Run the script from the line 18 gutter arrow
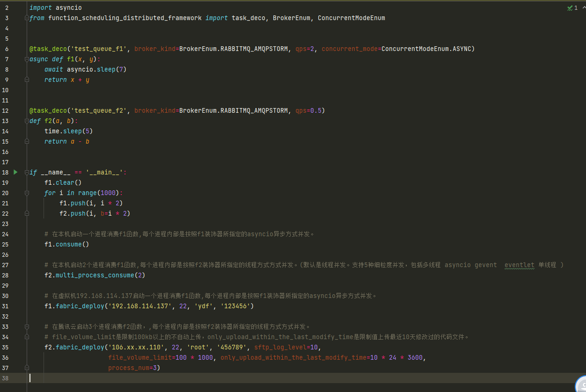 pyautogui.click(x=15, y=172)
